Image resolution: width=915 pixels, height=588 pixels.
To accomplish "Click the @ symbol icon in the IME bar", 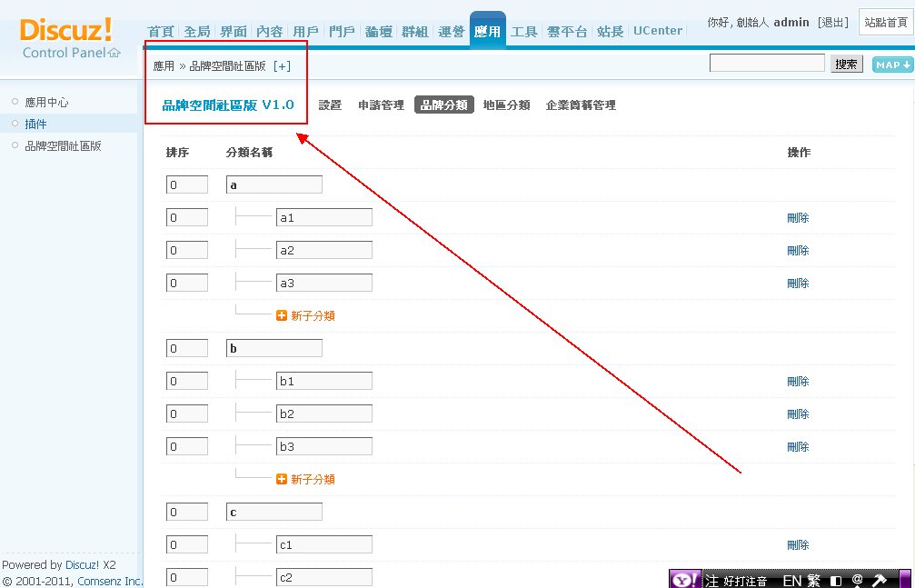I will point(857,580).
